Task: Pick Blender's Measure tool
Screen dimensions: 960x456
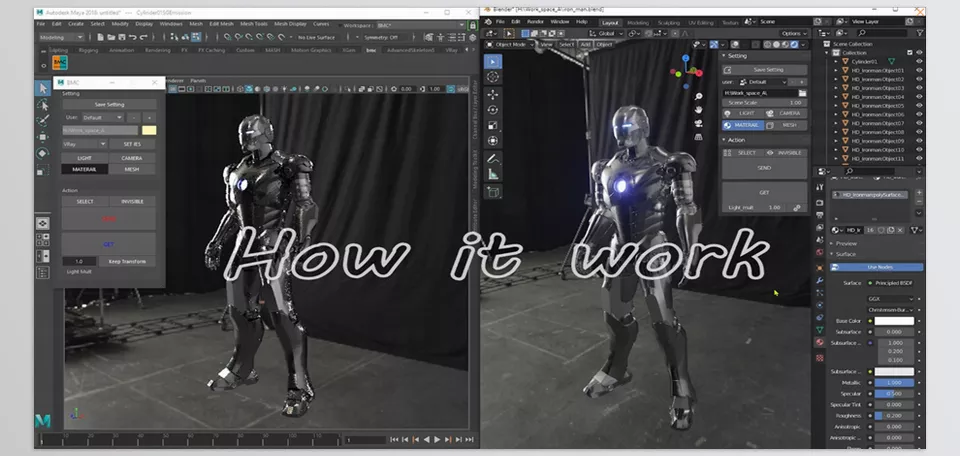Action: 493,174
